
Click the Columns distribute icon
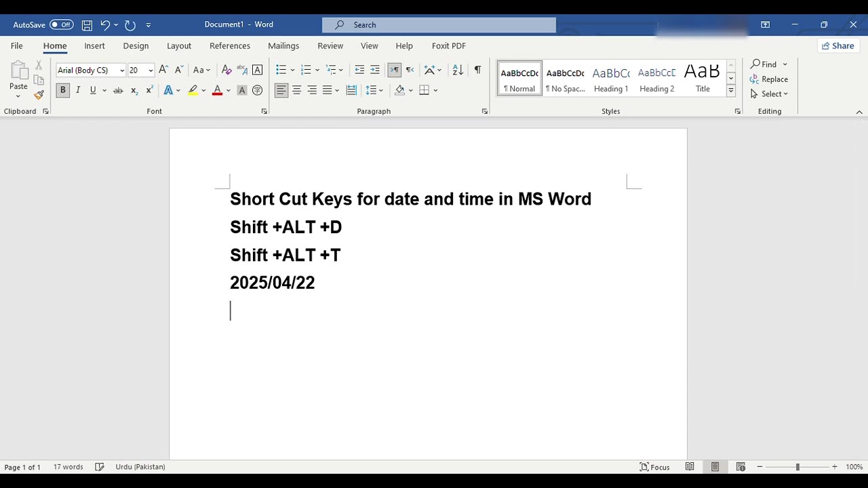click(x=351, y=90)
